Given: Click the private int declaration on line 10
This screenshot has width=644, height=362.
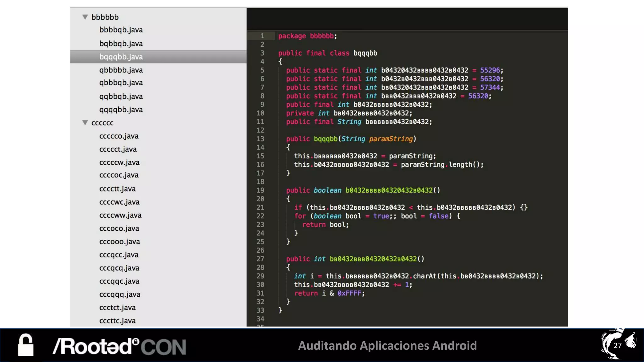Looking at the screenshot, I should tap(349, 113).
